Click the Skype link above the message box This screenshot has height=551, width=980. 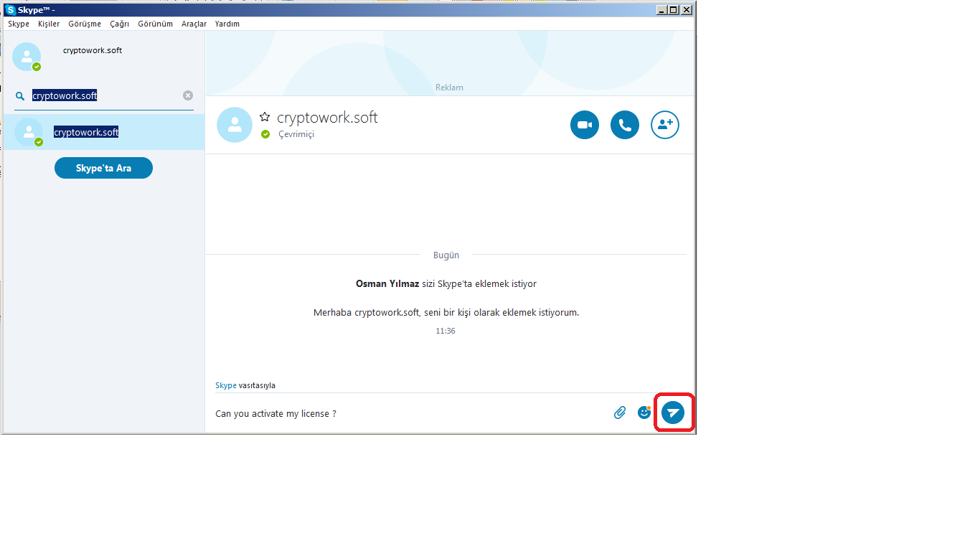(x=226, y=385)
